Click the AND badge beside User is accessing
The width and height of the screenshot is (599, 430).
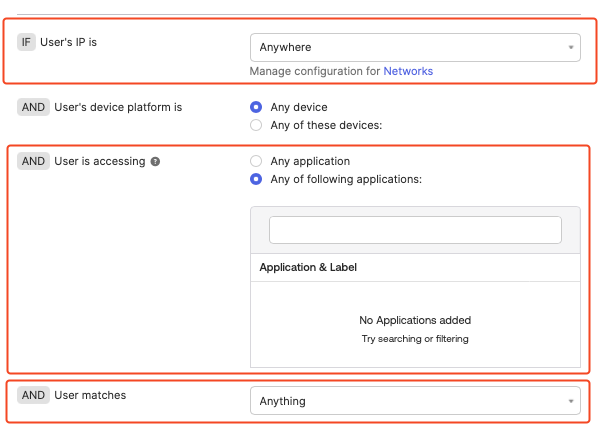[x=33, y=161]
